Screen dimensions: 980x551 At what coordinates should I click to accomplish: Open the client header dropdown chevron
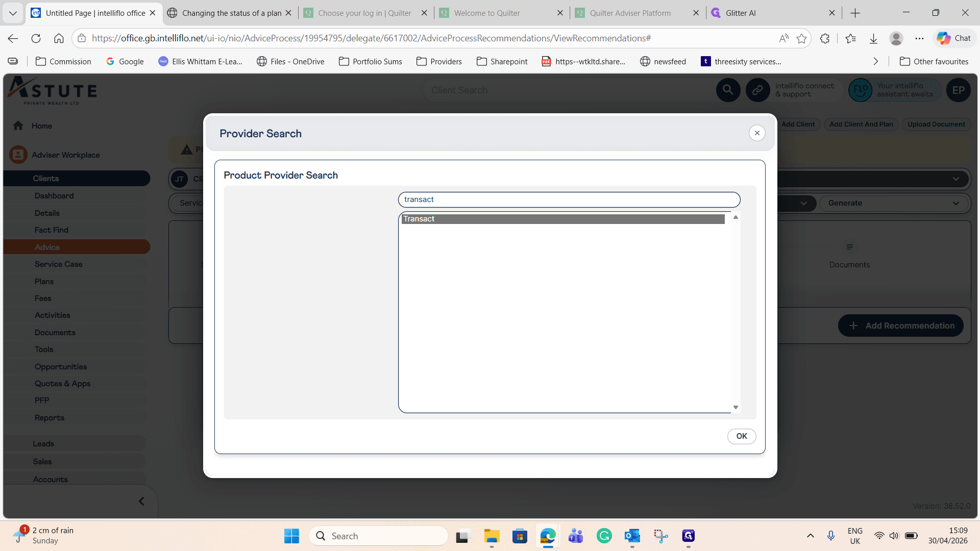pyautogui.click(x=955, y=179)
